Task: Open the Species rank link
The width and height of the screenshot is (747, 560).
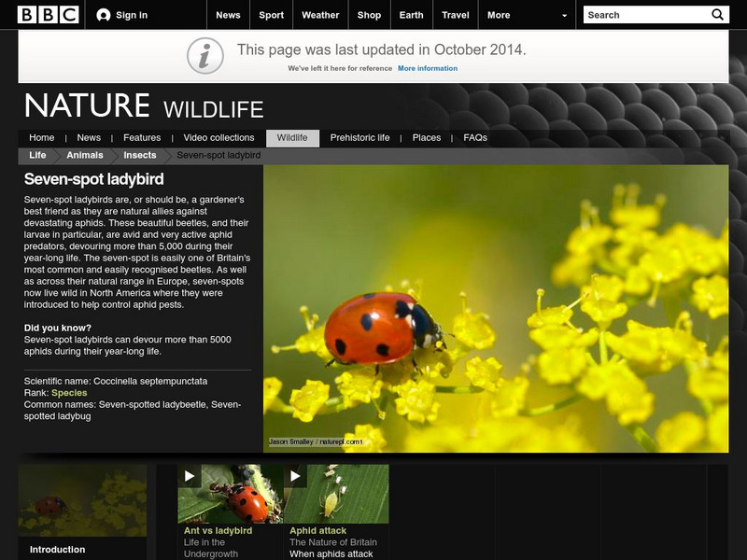Action: [x=71, y=395]
